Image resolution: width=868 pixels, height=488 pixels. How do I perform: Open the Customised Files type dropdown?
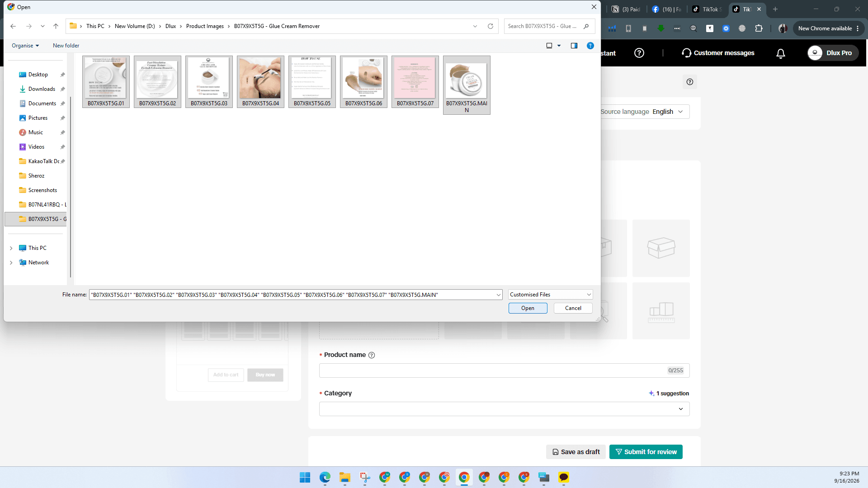point(550,295)
